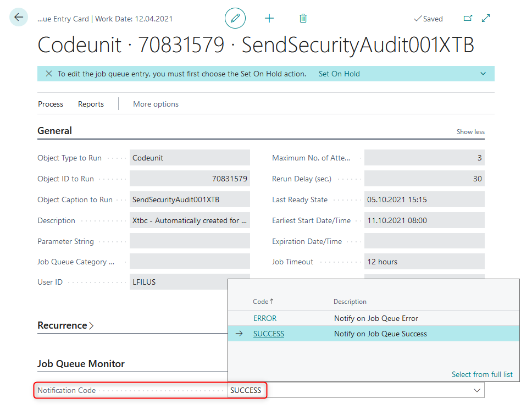Click Select from full list link
532x410 pixels.
coord(482,374)
